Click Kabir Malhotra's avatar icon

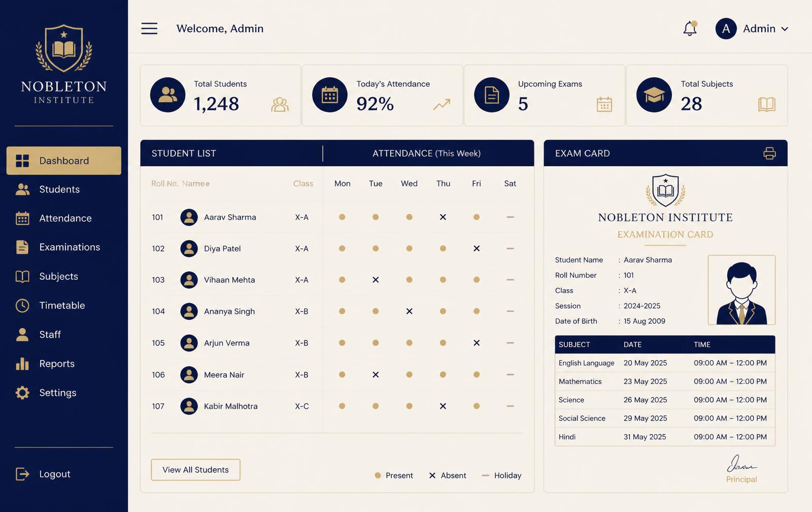pyautogui.click(x=189, y=406)
